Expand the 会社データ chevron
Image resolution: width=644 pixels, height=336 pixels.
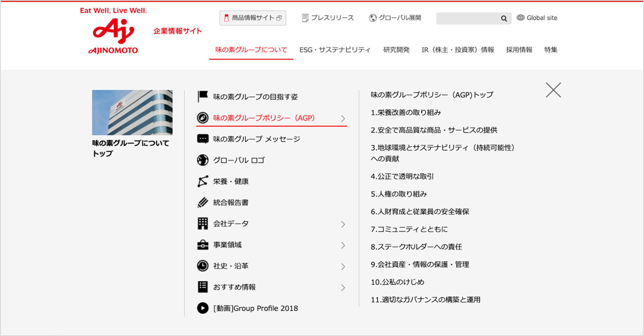[x=343, y=224]
